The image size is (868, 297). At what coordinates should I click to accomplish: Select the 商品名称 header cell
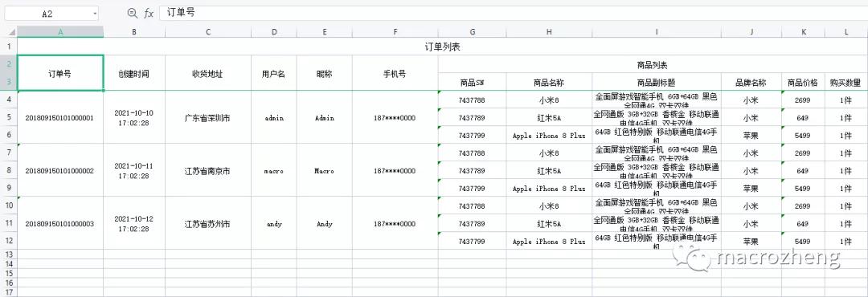point(549,82)
